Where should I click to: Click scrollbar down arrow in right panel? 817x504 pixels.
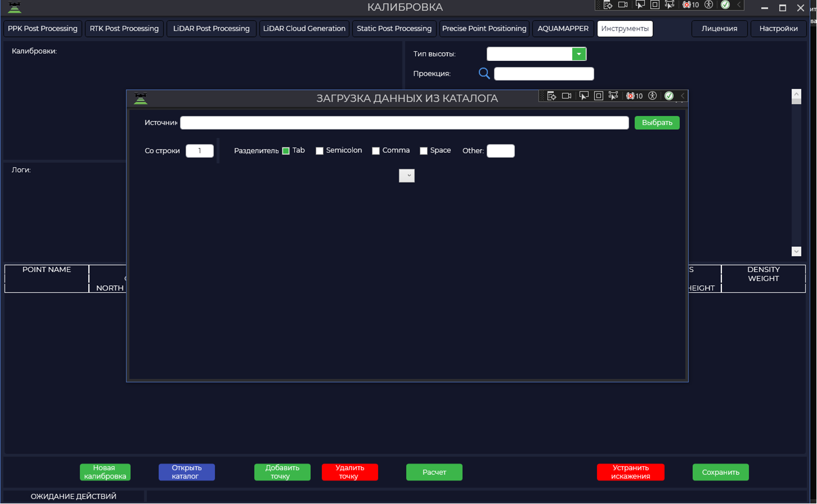(796, 251)
